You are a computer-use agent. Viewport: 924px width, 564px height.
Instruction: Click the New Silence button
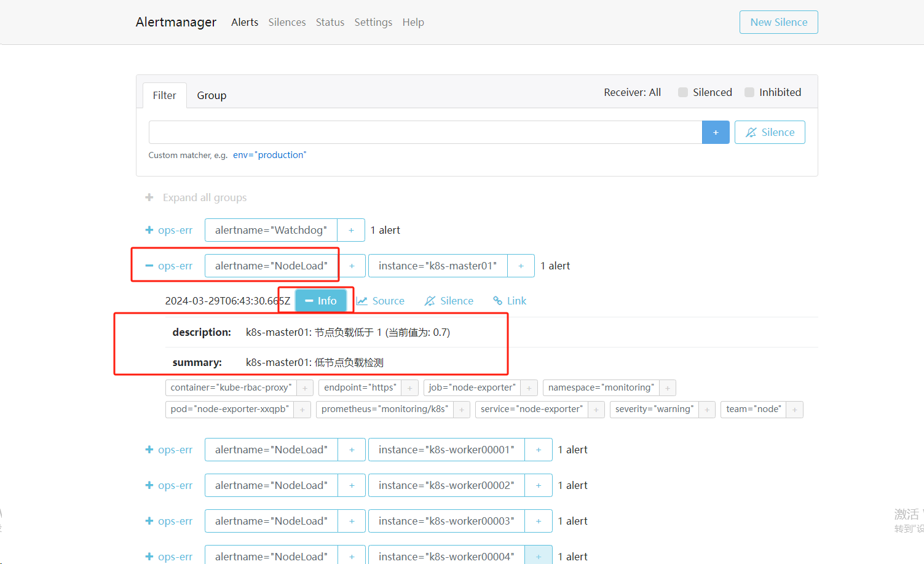point(779,22)
